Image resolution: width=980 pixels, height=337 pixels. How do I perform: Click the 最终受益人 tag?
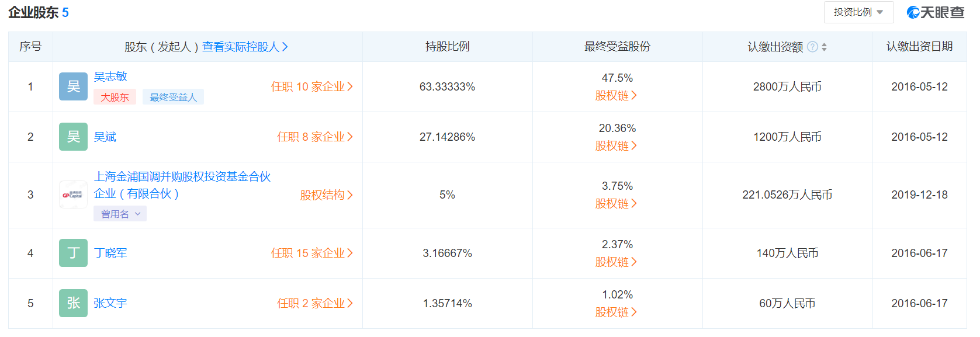pyautogui.click(x=173, y=97)
